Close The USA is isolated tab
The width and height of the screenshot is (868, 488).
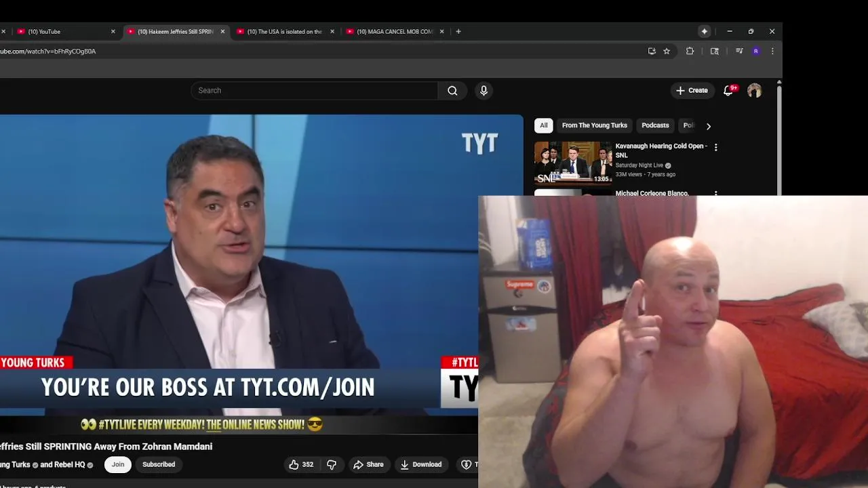(332, 32)
